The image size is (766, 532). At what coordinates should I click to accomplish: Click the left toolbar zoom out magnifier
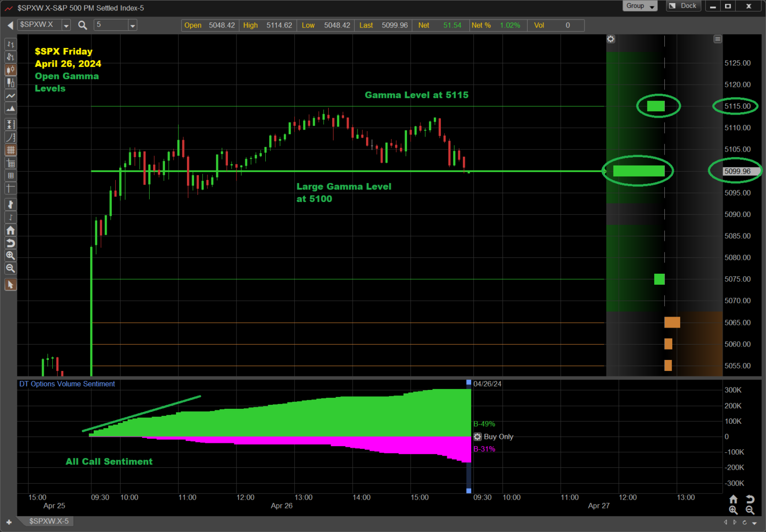pos(10,269)
